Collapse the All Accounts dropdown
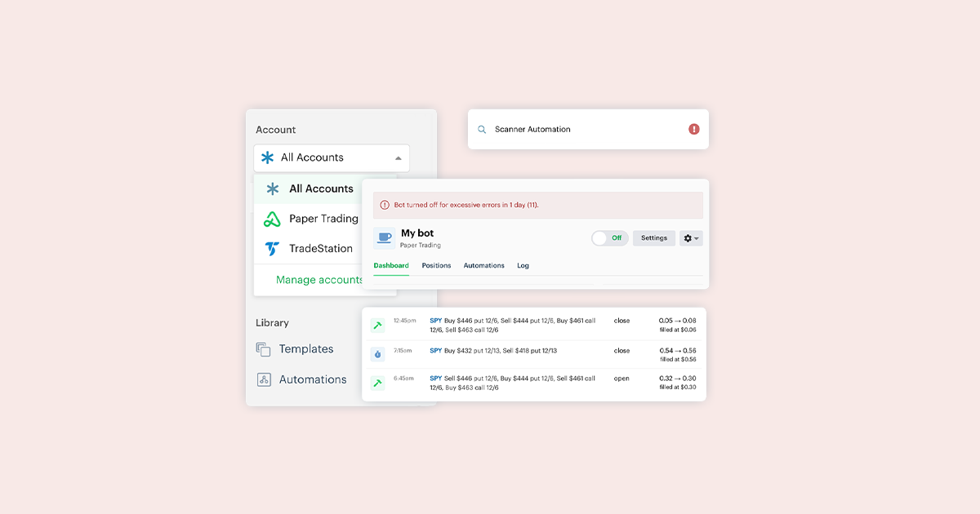The image size is (980, 514). (x=398, y=157)
